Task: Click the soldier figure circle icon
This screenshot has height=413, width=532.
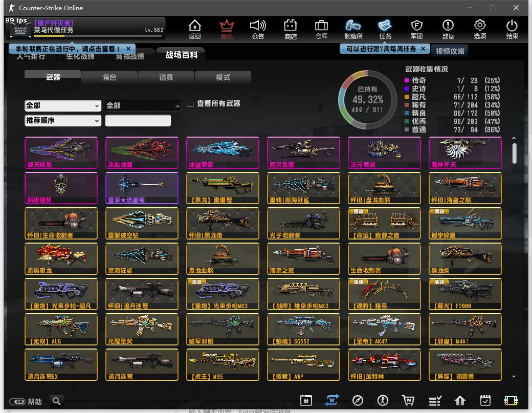Action: 383,400
